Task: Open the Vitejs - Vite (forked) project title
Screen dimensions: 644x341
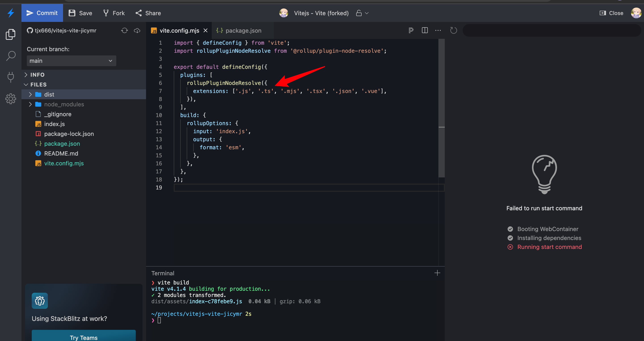Action: coord(321,13)
